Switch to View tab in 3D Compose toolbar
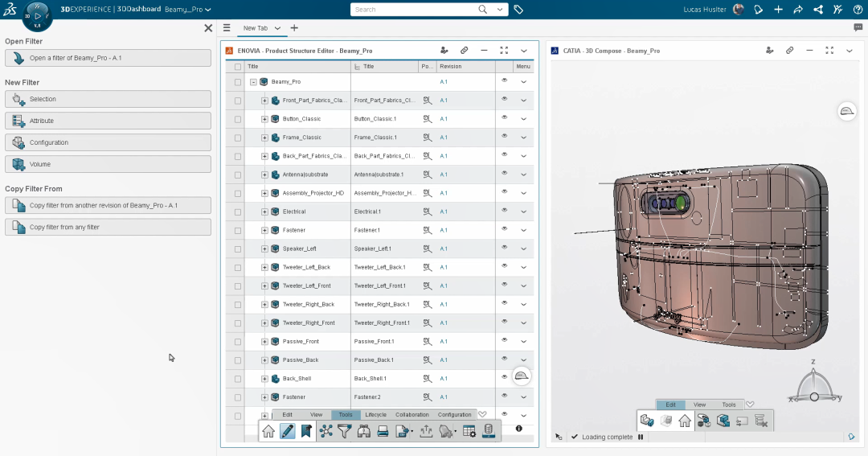 [700, 405]
